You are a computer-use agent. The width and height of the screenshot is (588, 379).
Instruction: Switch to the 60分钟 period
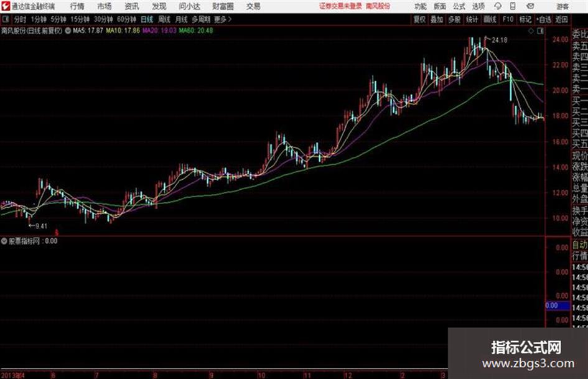tap(127, 19)
